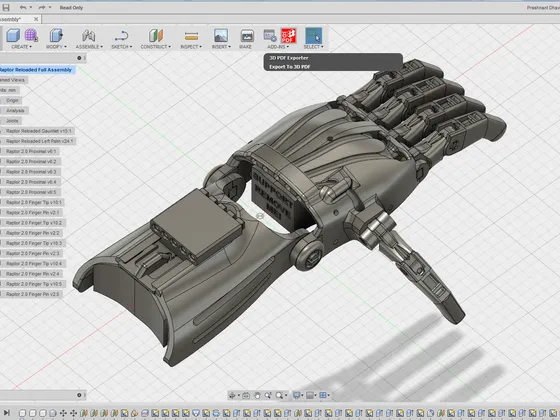Select Raptor 2.0 Finger Pin v2:4 component
This screenshot has height=420, width=560.
32,274
